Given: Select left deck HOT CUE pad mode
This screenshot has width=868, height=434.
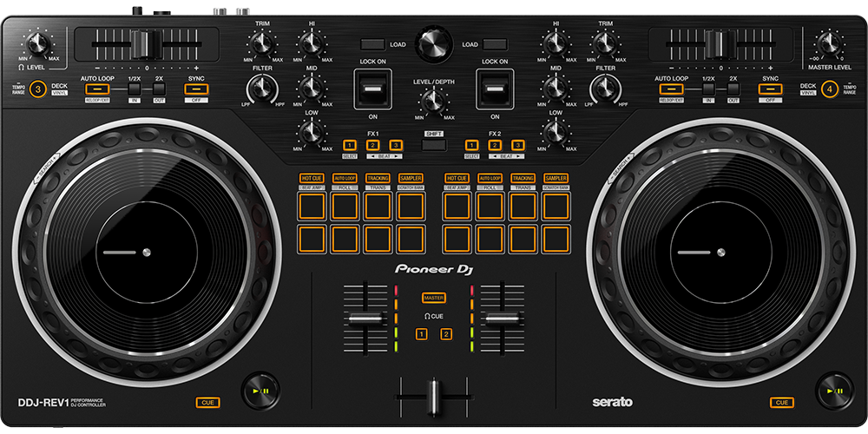Looking at the screenshot, I should click(x=312, y=178).
